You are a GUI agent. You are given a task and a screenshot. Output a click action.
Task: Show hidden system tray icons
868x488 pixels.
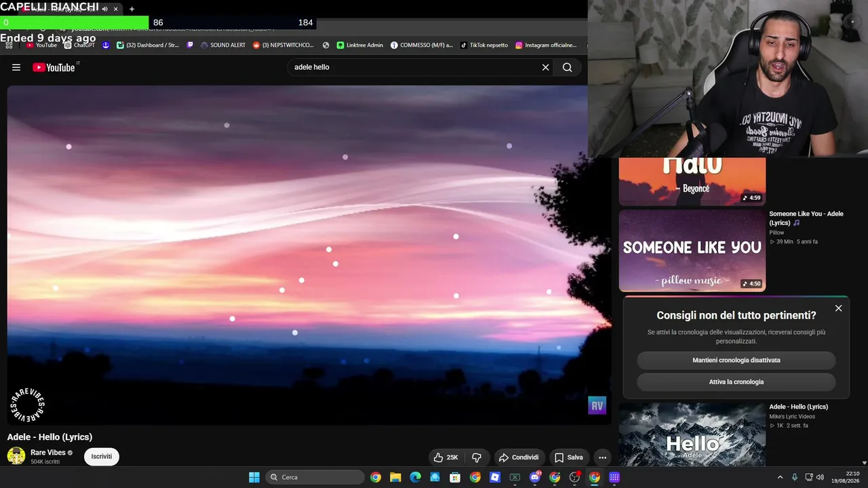[780, 477]
